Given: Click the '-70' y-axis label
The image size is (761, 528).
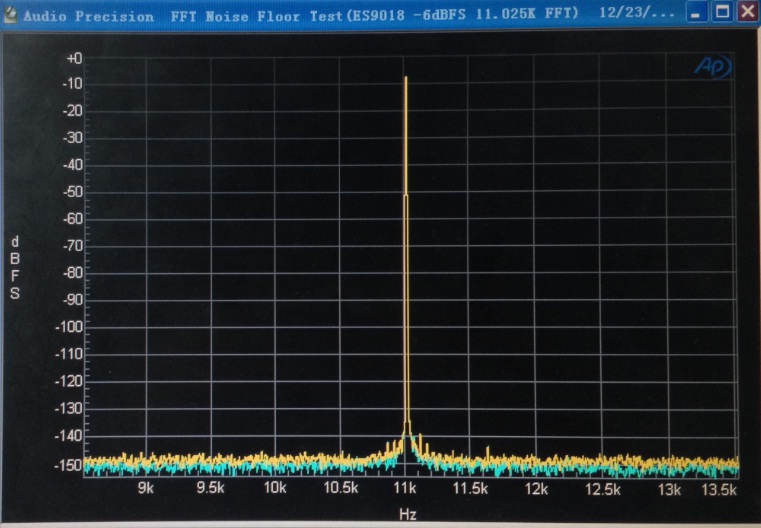Looking at the screenshot, I should click(73, 246).
